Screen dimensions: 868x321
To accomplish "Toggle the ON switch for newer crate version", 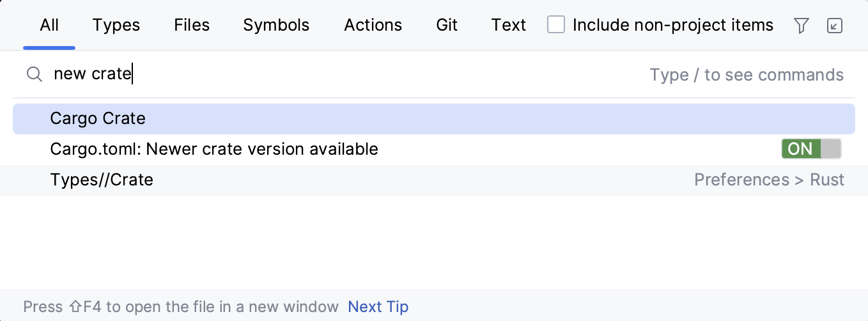I will point(810,149).
